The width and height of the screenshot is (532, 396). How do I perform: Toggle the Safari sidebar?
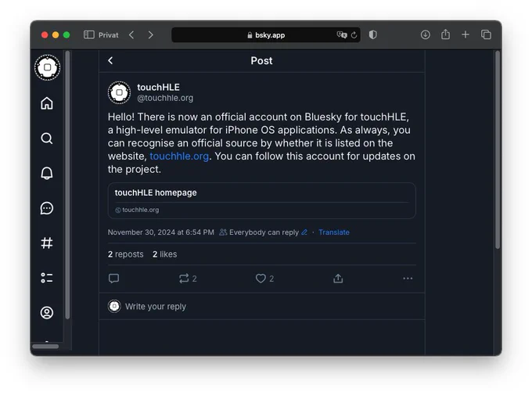[x=89, y=34]
